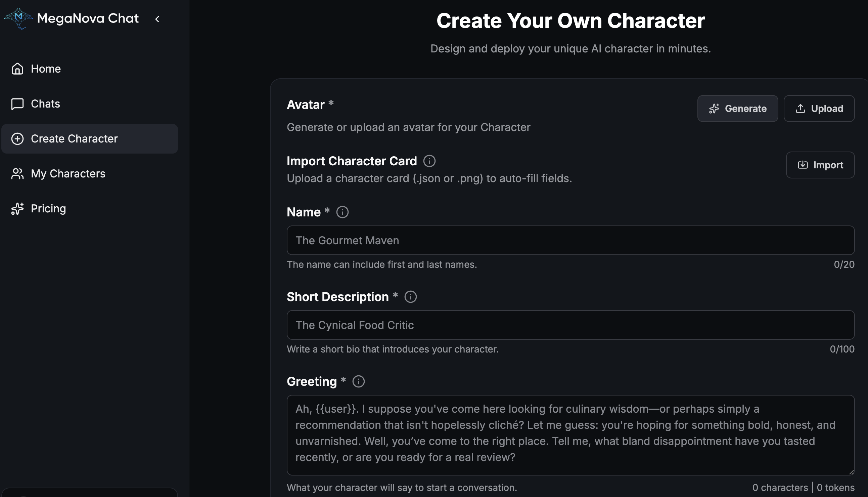Collapse the sidebar with the chevron arrow
The image size is (868, 497).
click(157, 19)
